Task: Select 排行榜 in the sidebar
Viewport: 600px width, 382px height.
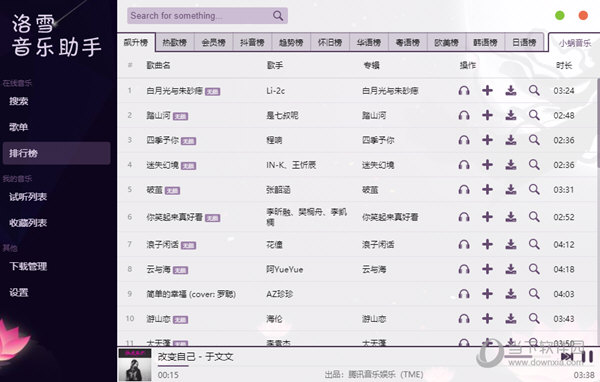Action: [57, 153]
